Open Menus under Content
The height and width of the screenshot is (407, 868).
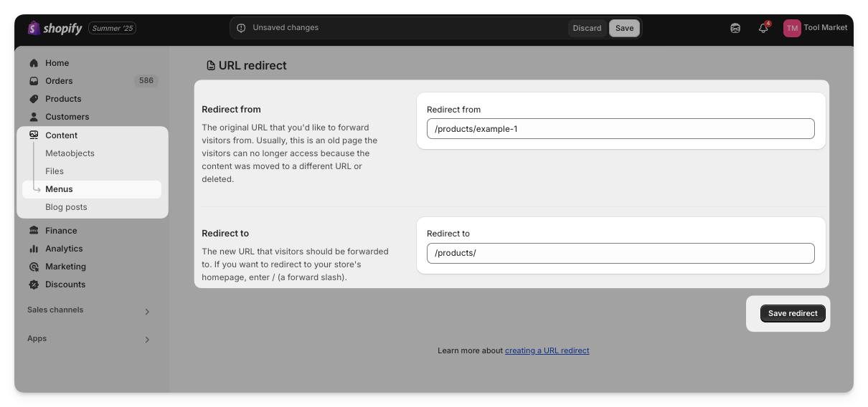pyautogui.click(x=59, y=189)
